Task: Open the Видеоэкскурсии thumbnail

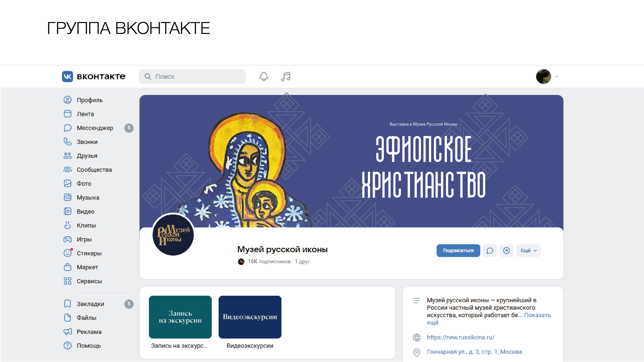Action: [250, 317]
